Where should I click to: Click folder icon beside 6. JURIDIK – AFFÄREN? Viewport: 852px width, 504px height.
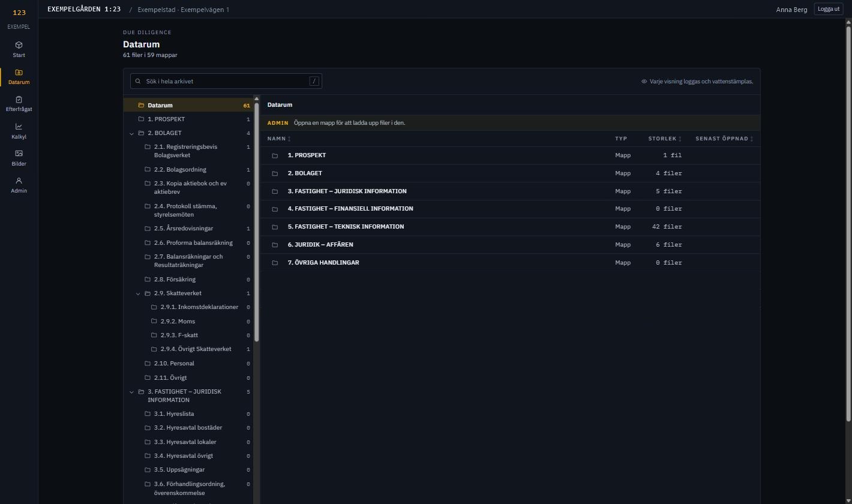click(x=275, y=245)
